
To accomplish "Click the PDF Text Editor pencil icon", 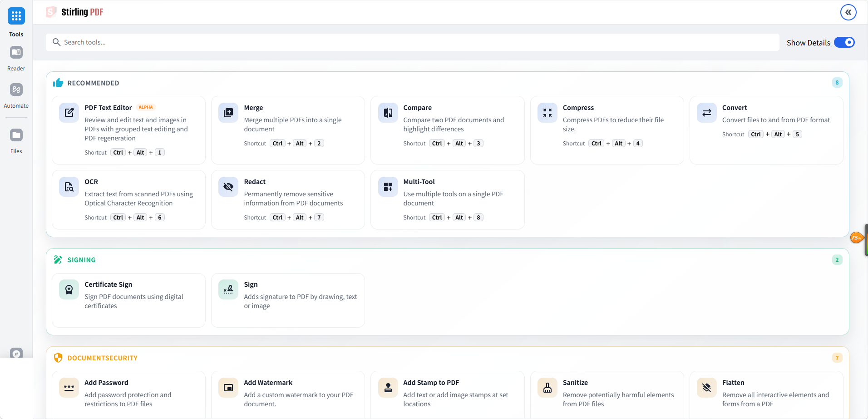I will tap(69, 112).
